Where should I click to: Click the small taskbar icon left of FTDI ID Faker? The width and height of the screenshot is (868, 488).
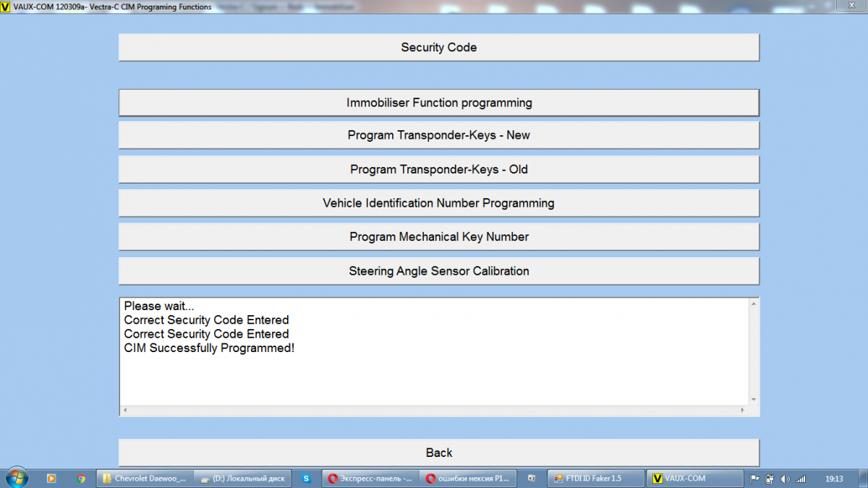point(532,479)
